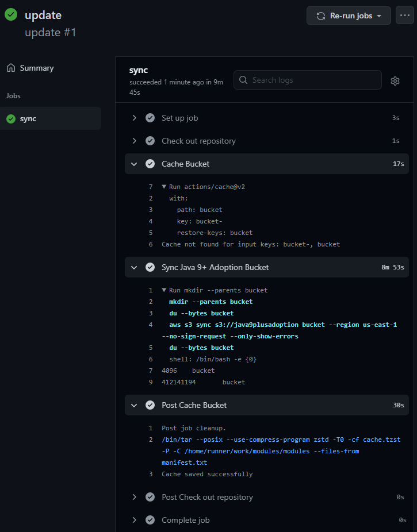This screenshot has height=532, width=417.
Task: Expand the Post Check out repository step
Action: click(134, 496)
